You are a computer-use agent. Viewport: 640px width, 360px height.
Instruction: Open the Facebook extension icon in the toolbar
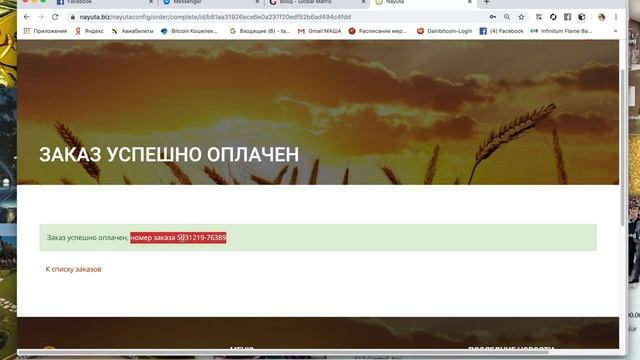(567, 17)
